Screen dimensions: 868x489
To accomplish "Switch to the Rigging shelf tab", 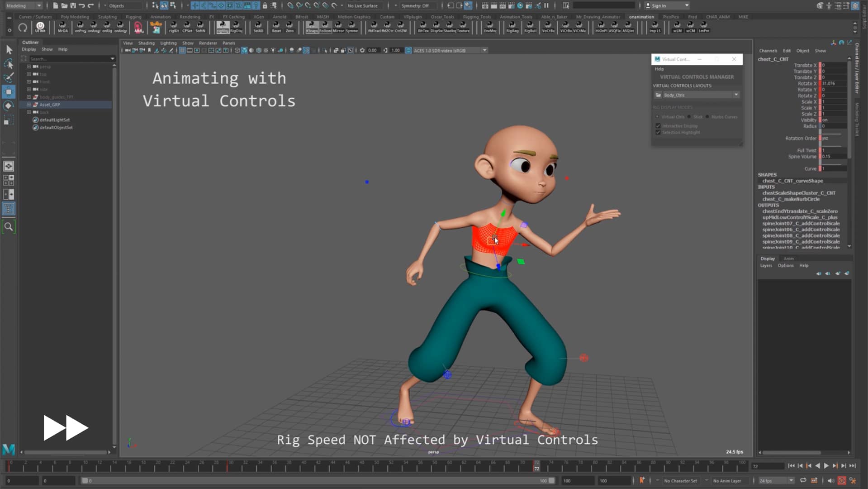I will tap(133, 17).
